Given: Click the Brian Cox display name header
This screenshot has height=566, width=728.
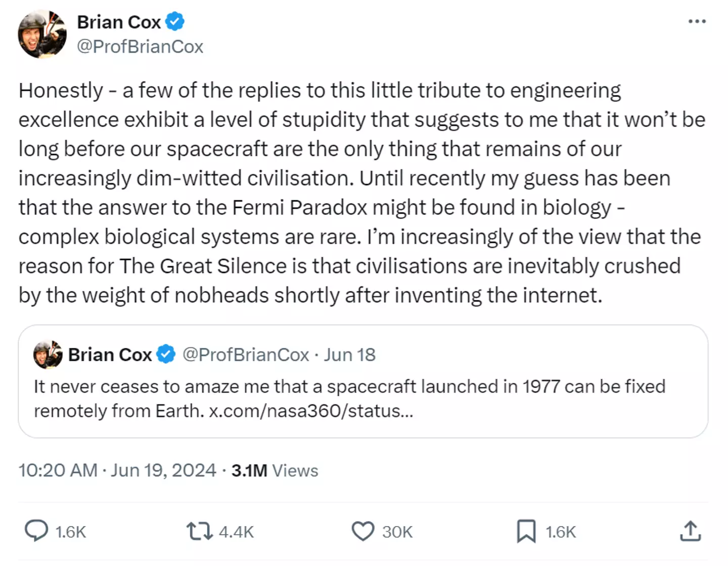Looking at the screenshot, I should coord(119,22).
